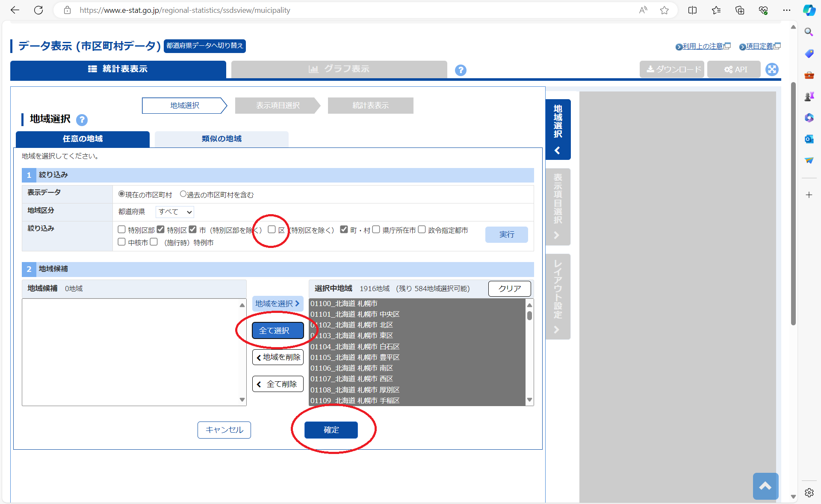This screenshot has width=821, height=504.
Task: Check the 区（特別区を除く）checkbox
Action: click(x=272, y=230)
